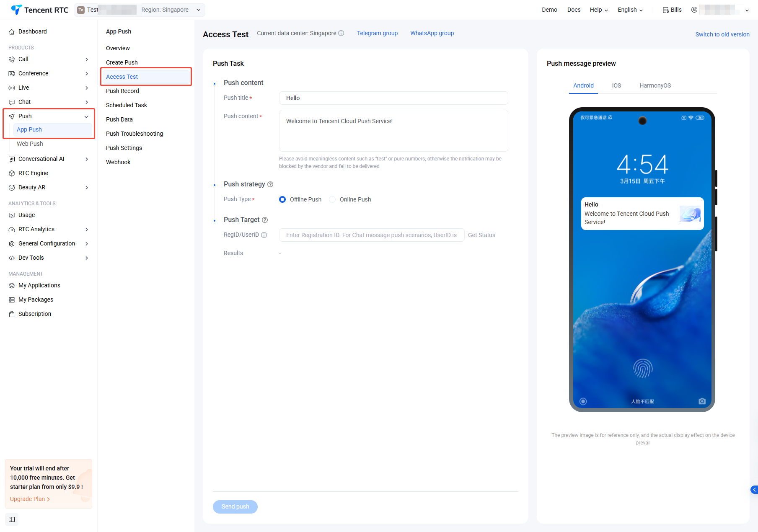Click the info icon beside RegID/UserID

(264, 235)
